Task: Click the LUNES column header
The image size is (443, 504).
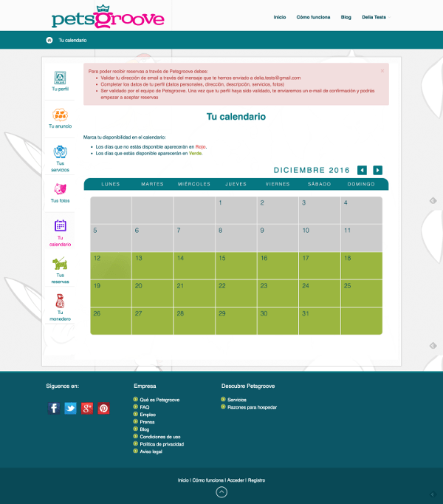Action: tap(111, 184)
